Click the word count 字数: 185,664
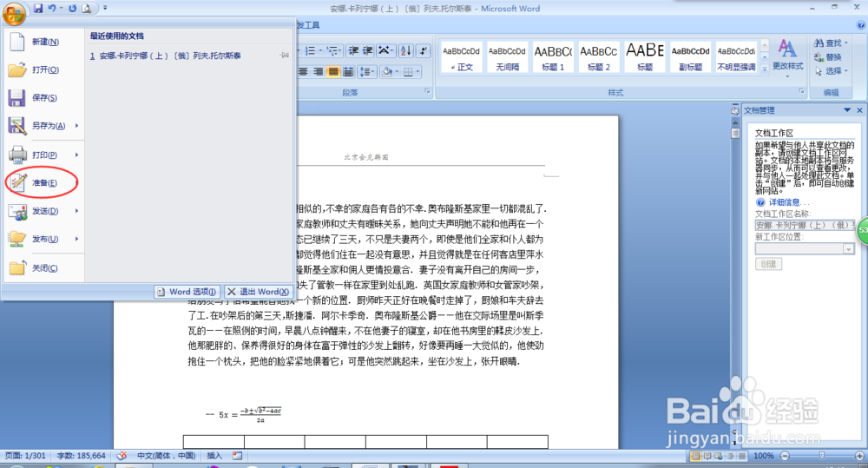The height and width of the screenshot is (468, 868). pyautogui.click(x=81, y=456)
